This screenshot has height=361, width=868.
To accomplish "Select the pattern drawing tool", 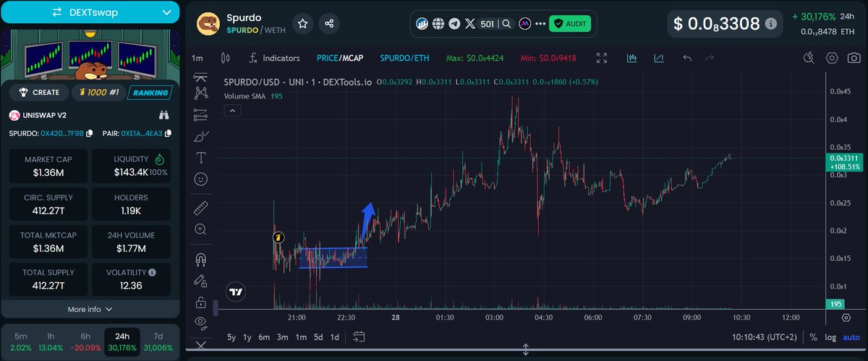I will pos(201,93).
